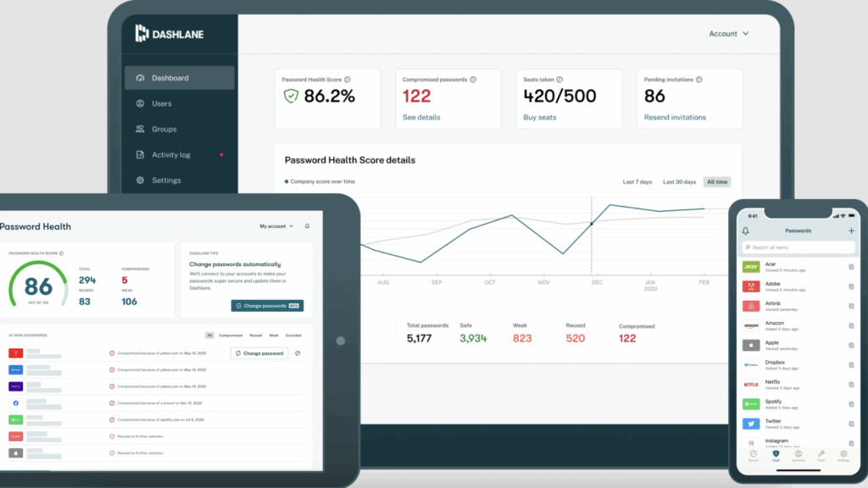Click the Settings gear icon in sidebar
868x488 pixels.
click(x=140, y=180)
